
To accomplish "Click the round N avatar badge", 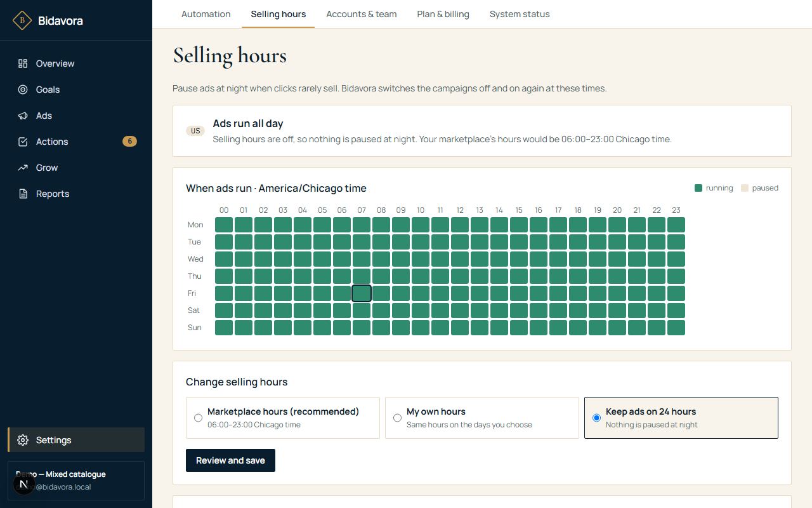I will point(23,485).
